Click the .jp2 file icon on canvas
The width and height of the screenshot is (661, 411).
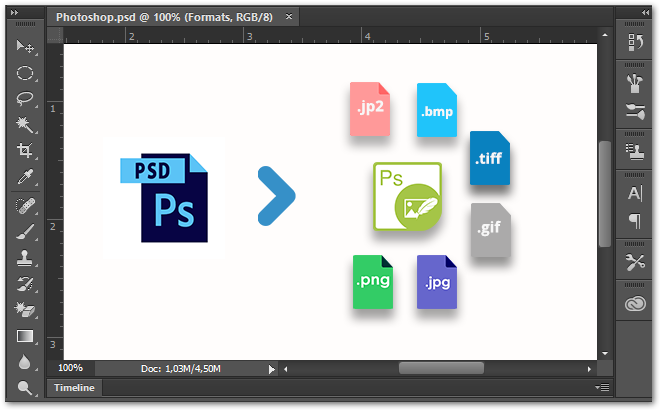coord(370,109)
